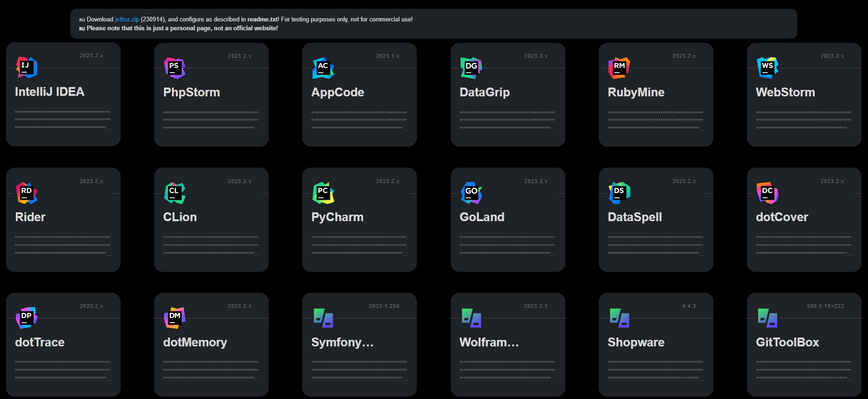Click the dotTrace DP logo icon
The image size is (868, 399).
[27, 318]
